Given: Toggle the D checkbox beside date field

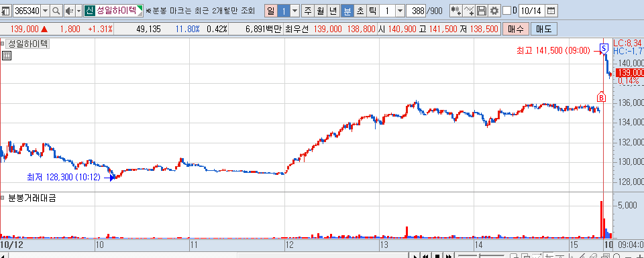Looking at the screenshot, I should pos(507,11).
